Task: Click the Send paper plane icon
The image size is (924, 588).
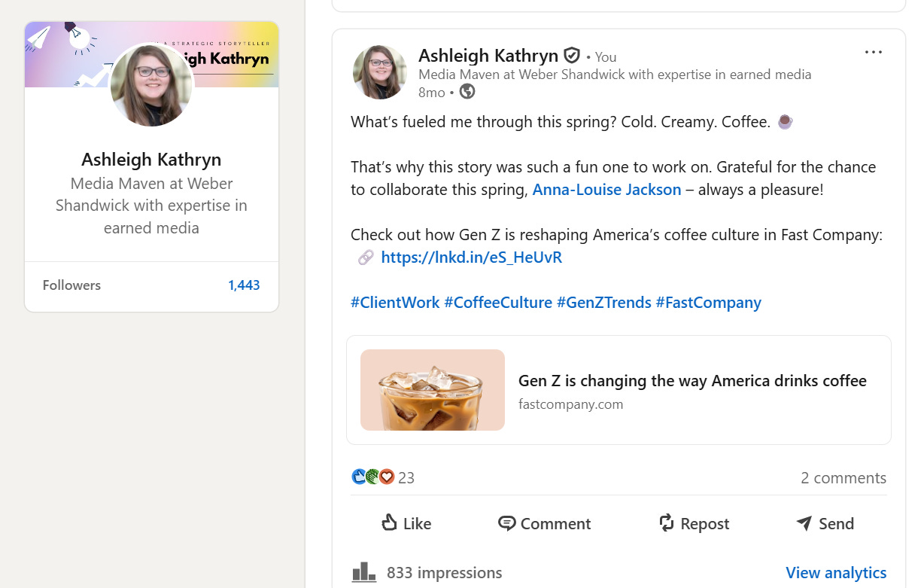Action: pyautogui.click(x=804, y=523)
